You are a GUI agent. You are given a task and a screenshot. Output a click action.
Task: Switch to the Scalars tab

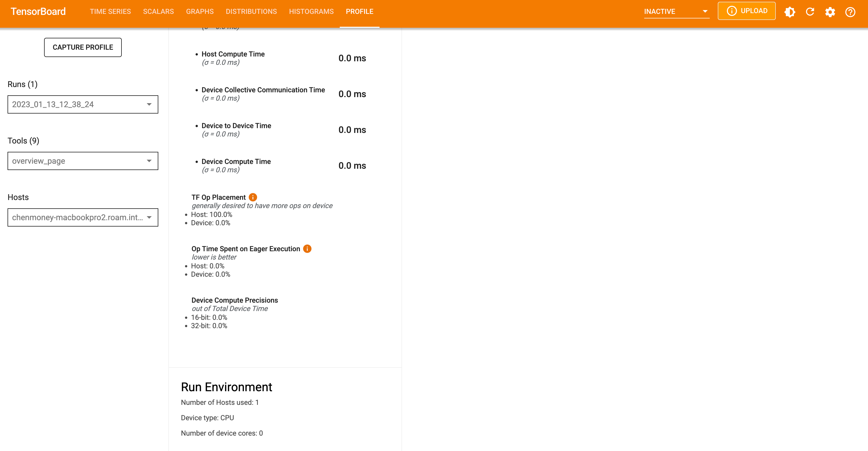click(x=158, y=11)
